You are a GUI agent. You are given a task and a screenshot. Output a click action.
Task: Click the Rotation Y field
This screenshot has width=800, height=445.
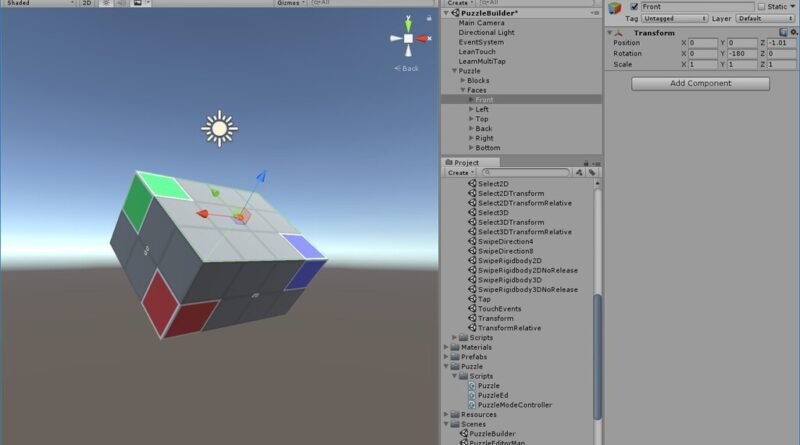[x=742, y=54]
